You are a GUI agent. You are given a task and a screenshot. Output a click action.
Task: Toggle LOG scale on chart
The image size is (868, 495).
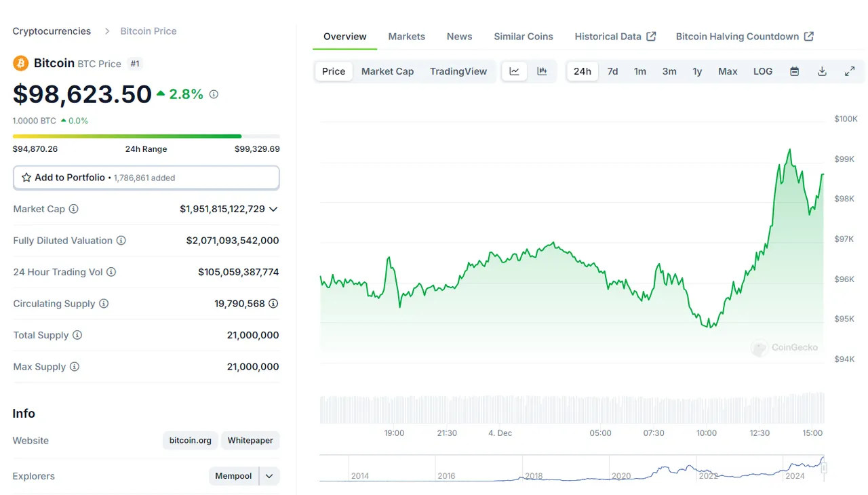tap(763, 71)
